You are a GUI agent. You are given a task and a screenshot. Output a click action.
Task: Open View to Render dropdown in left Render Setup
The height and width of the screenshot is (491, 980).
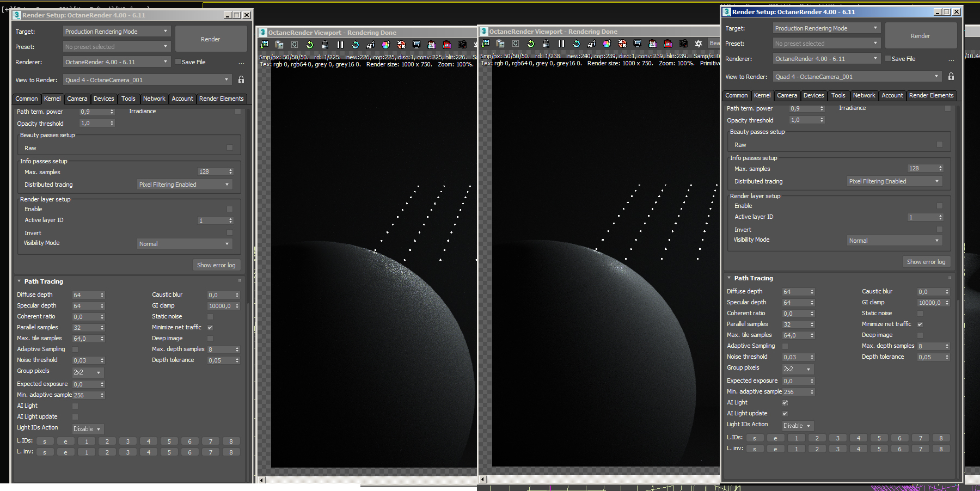pyautogui.click(x=148, y=80)
